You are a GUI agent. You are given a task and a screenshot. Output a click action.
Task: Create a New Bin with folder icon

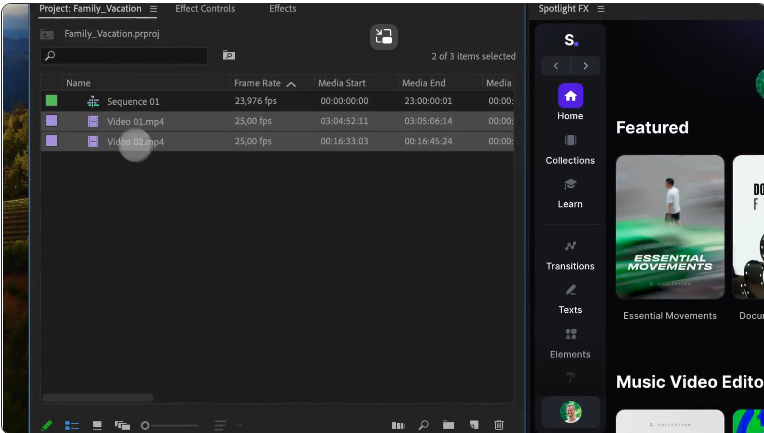[x=449, y=425]
